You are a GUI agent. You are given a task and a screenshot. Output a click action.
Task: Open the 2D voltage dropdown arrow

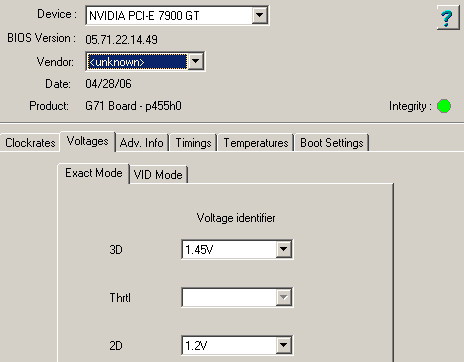tap(283, 345)
